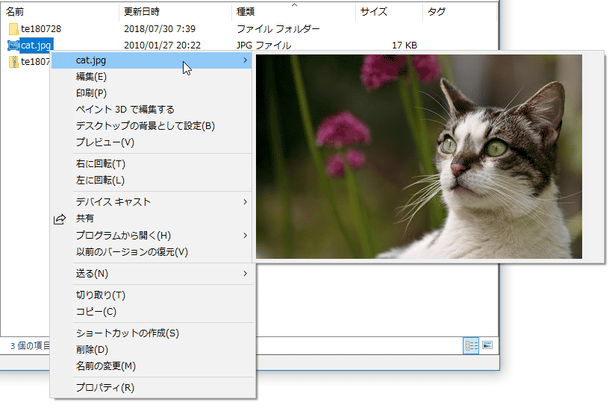Choose 共有 from the context menu
The image size is (615, 408).
[151, 219]
